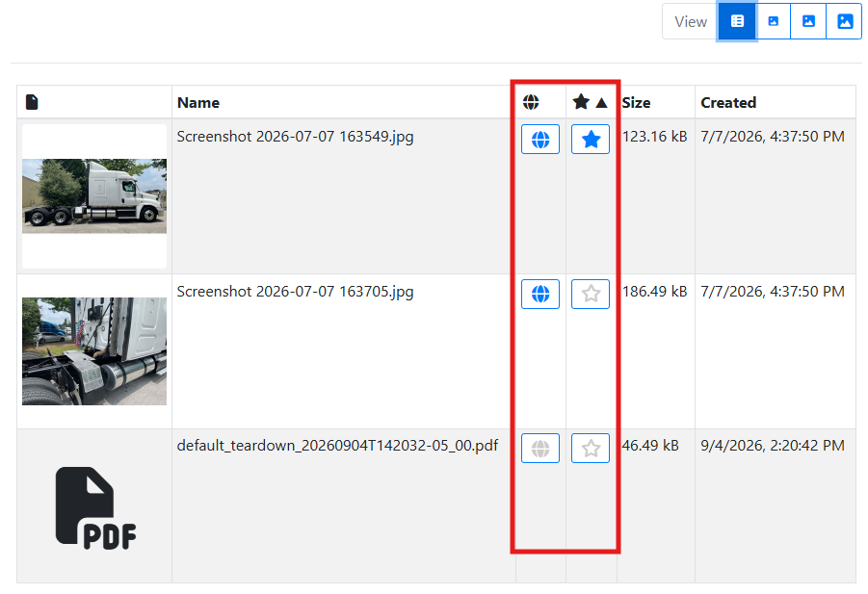Select the large thumbnails view icon
This screenshot has width=868, height=594.
click(x=844, y=21)
